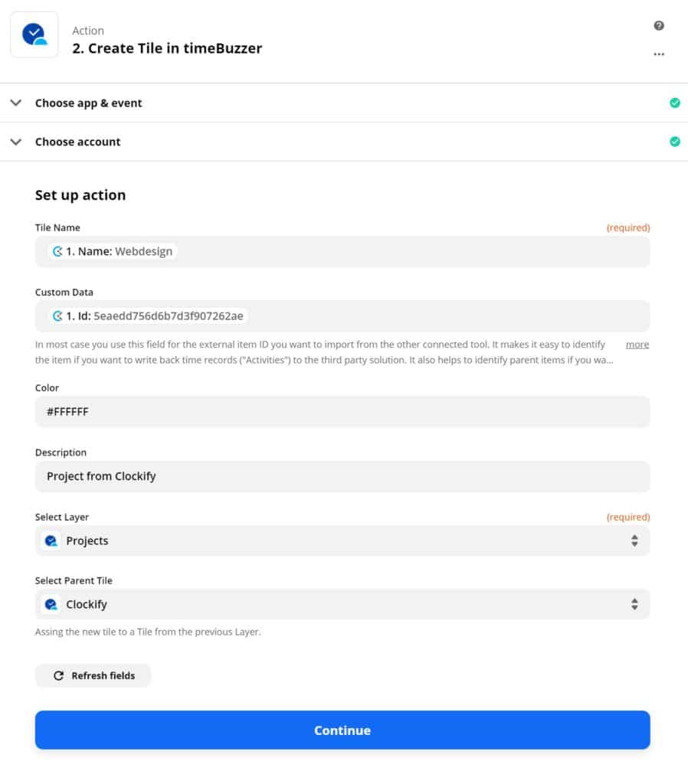
Task: Click the Continue button
Action: (x=342, y=730)
